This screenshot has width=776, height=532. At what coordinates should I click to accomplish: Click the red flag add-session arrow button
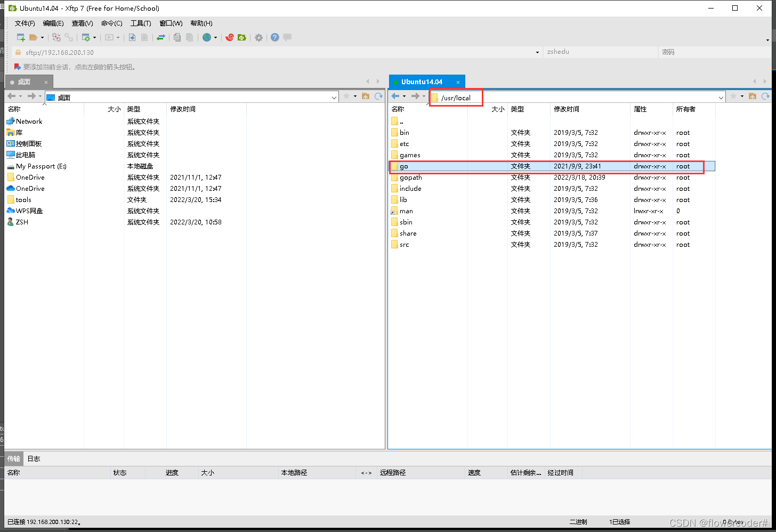coord(18,67)
